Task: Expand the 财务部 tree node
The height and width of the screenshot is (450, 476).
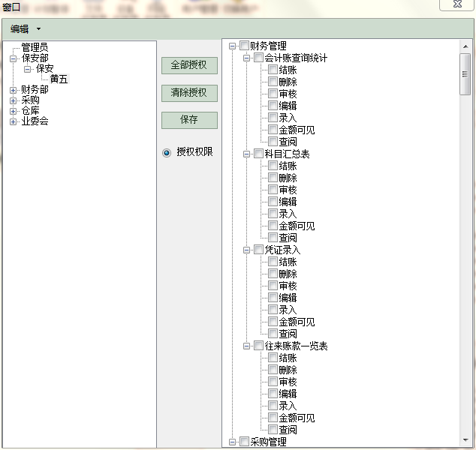Action: tap(13, 90)
